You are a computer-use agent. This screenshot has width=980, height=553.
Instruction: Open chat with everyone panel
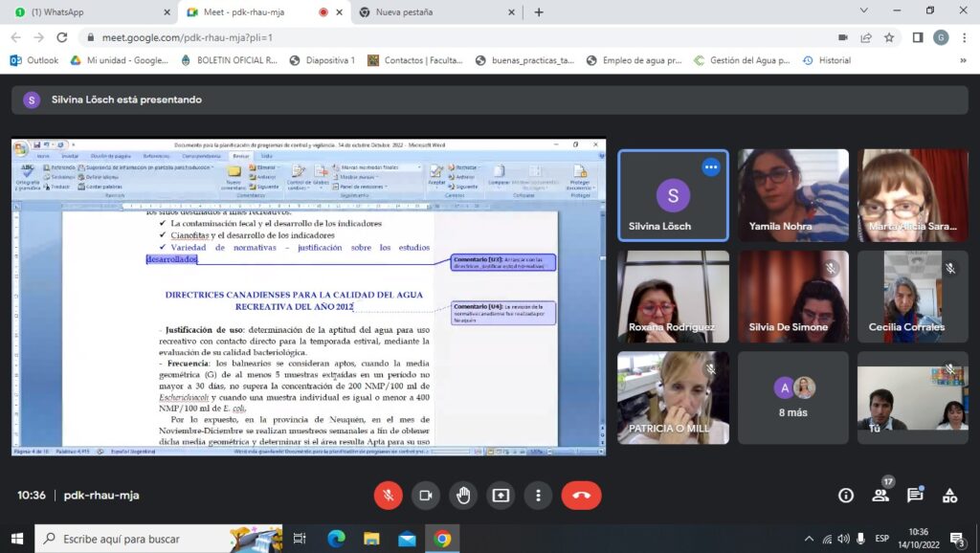(916, 495)
